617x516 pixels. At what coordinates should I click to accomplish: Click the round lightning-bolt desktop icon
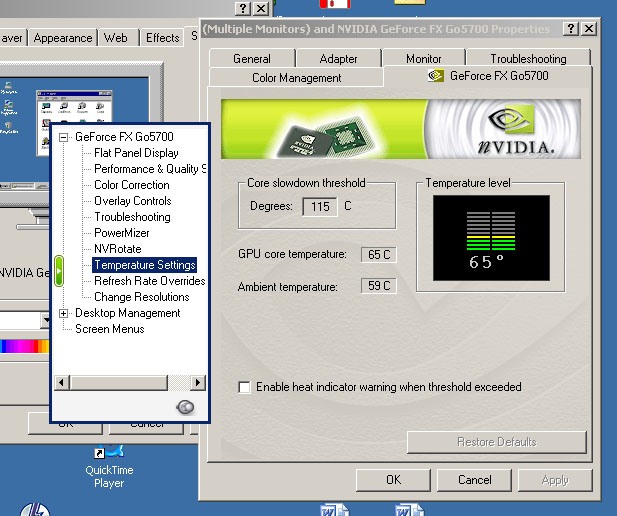tap(35, 509)
